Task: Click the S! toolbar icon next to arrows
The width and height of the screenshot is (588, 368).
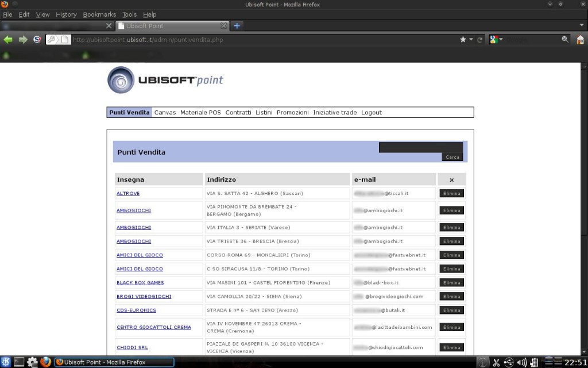Action: pyautogui.click(x=37, y=39)
